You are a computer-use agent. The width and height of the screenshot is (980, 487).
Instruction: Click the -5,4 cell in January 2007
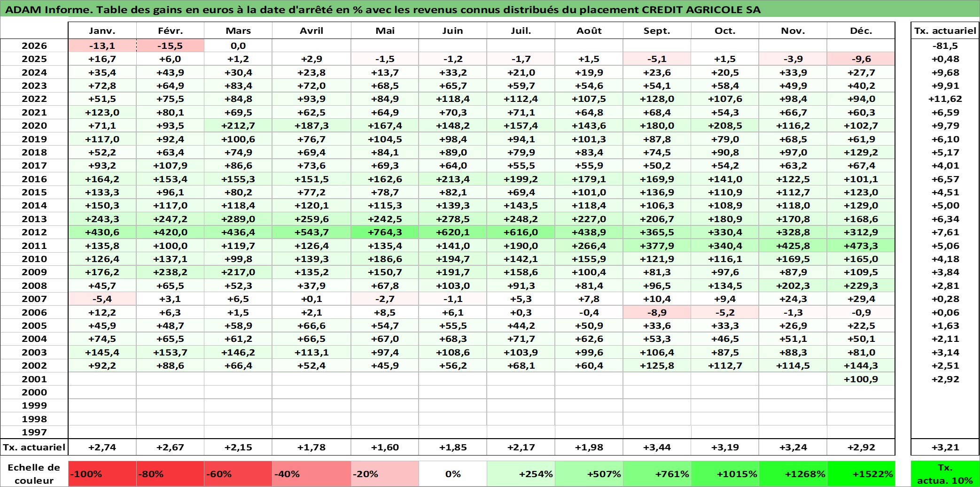102,299
